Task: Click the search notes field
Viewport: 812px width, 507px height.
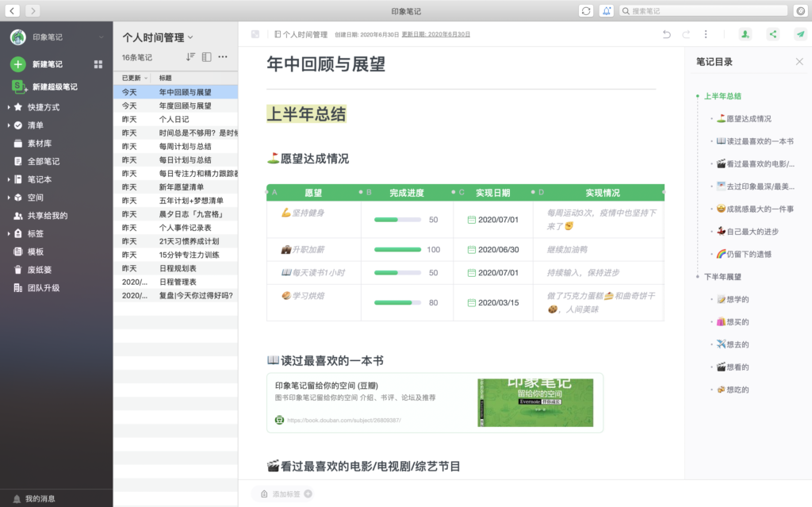Action: 703,11
